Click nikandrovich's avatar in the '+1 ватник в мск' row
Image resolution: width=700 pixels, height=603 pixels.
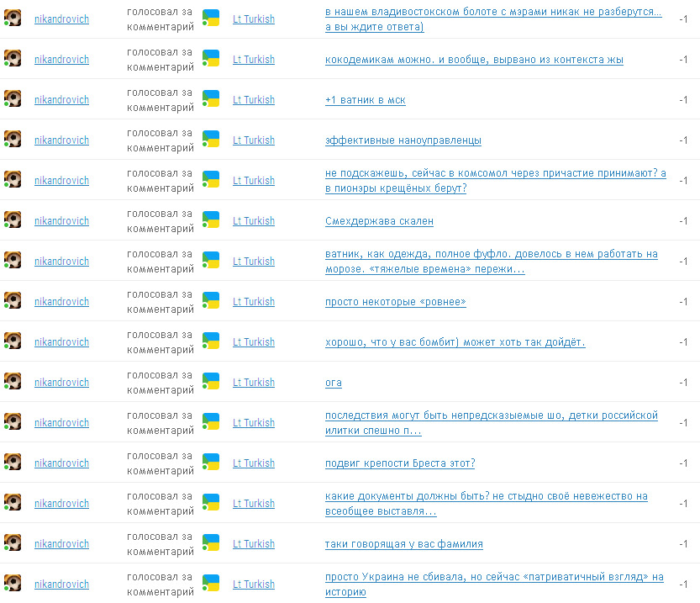pyautogui.click(x=13, y=99)
